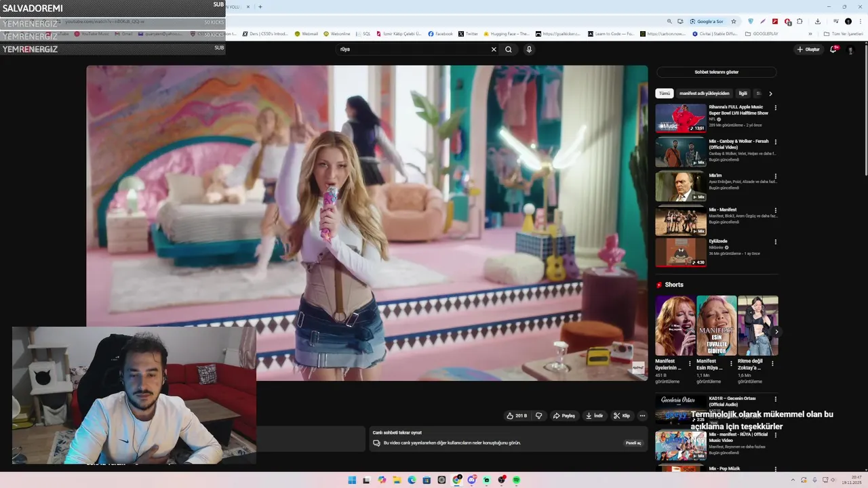Image resolution: width=868 pixels, height=488 pixels.
Task: Open Webmail bookmark
Action: 307,33
